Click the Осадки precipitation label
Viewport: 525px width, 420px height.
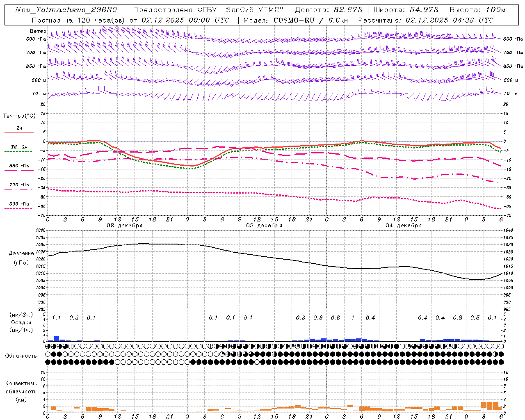click(x=21, y=322)
